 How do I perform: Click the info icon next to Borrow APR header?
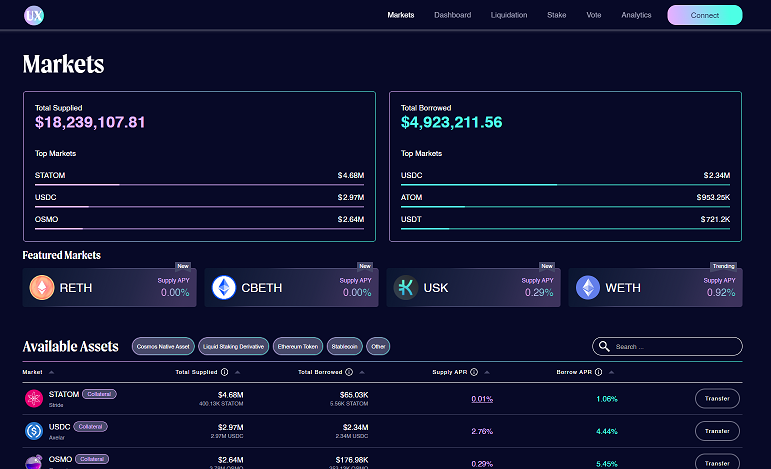pyautogui.click(x=598, y=372)
